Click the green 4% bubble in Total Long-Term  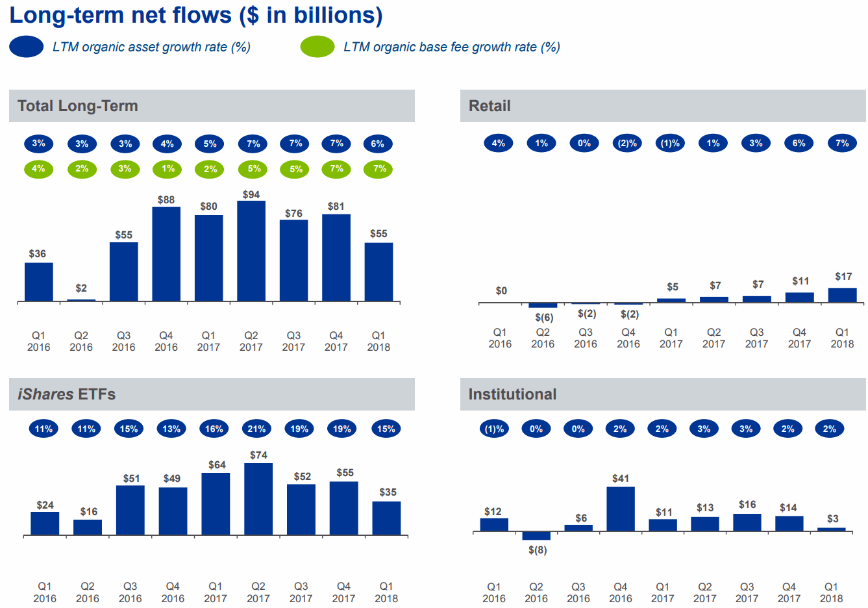(x=39, y=169)
